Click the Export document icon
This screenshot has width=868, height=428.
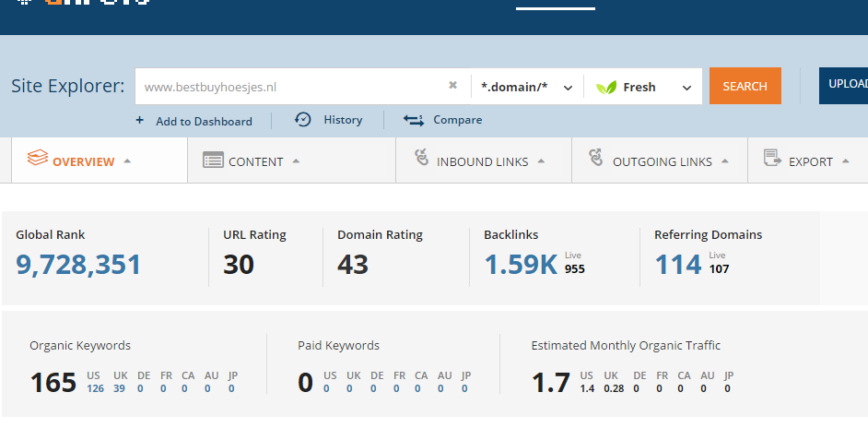click(x=772, y=158)
